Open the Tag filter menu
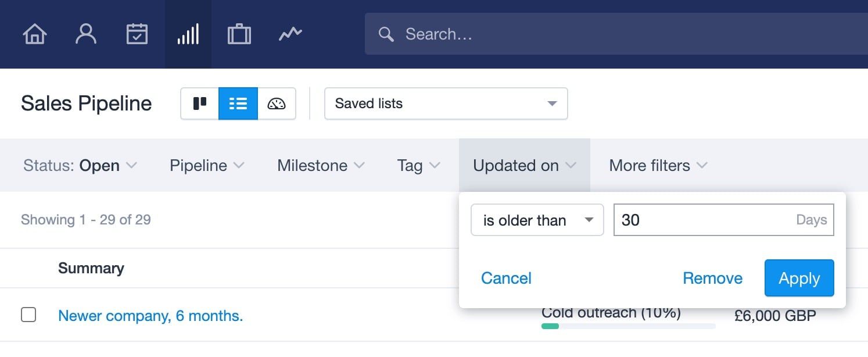This screenshot has width=868, height=357. 418,166
